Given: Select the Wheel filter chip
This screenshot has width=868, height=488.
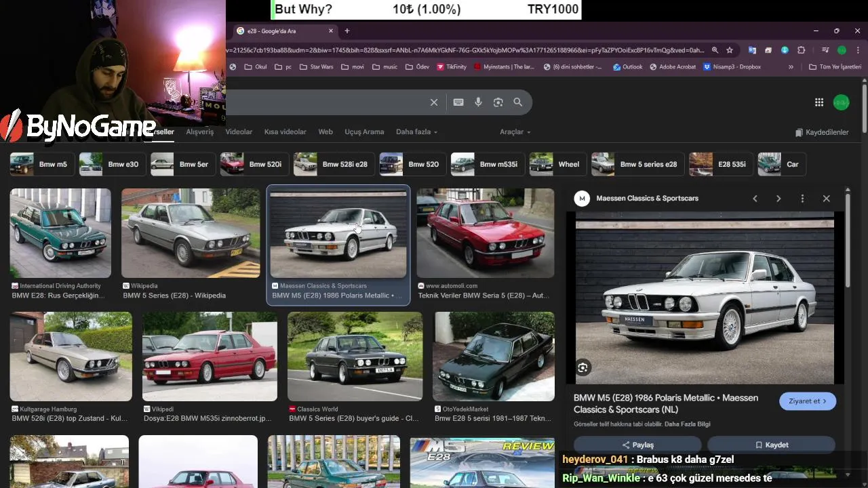Looking at the screenshot, I should [x=558, y=164].
